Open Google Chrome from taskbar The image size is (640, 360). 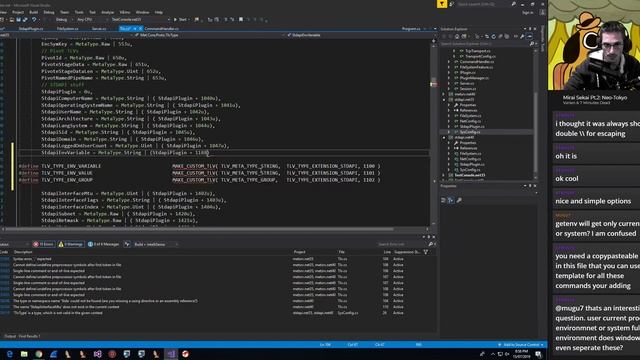39,354
